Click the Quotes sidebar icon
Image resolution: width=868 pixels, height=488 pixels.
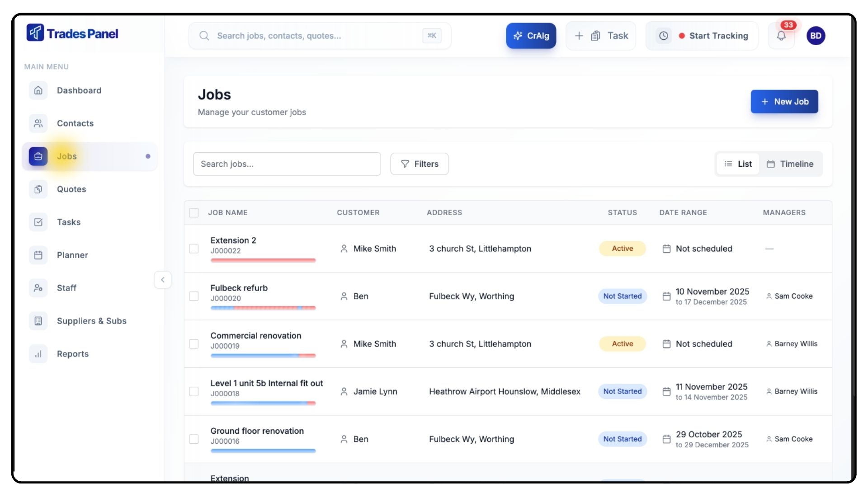click(x=38, y=189)
